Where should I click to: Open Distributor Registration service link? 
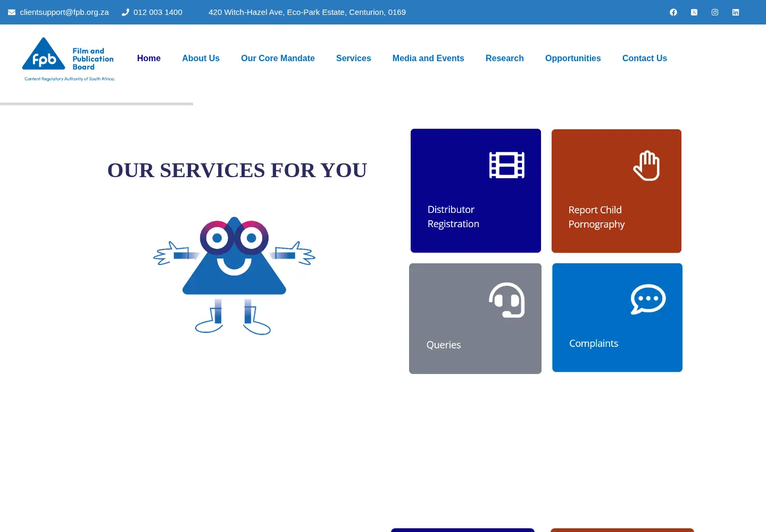tap(476, 190)
